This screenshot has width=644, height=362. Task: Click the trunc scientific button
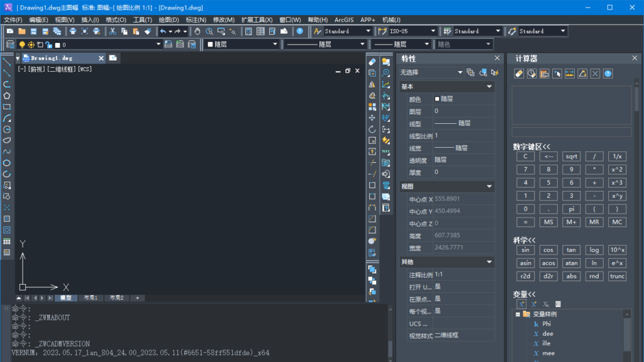618,277
